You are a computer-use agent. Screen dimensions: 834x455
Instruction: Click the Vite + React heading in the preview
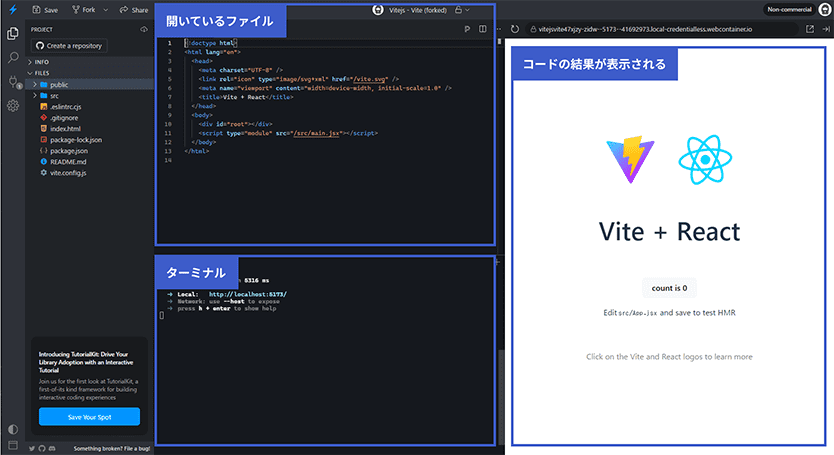point(669,231)
